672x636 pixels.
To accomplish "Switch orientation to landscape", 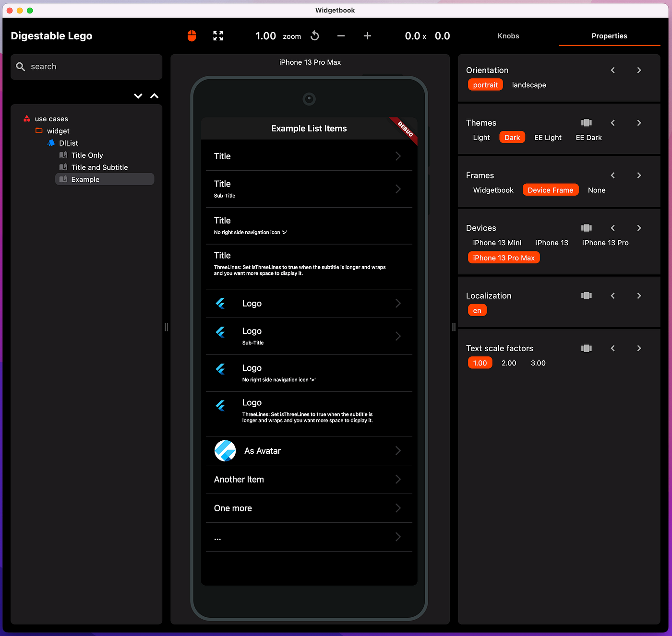I will (x=528, y=85).
